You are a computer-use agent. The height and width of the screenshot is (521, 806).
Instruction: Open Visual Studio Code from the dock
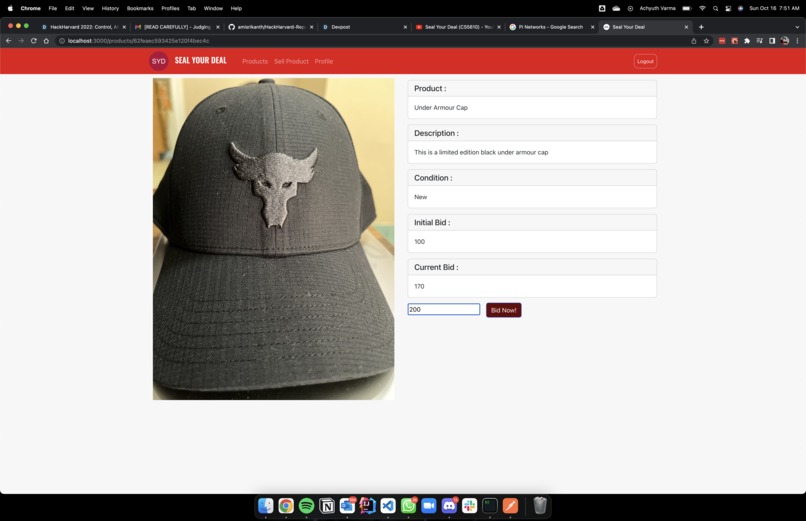(x=388, y=506)
